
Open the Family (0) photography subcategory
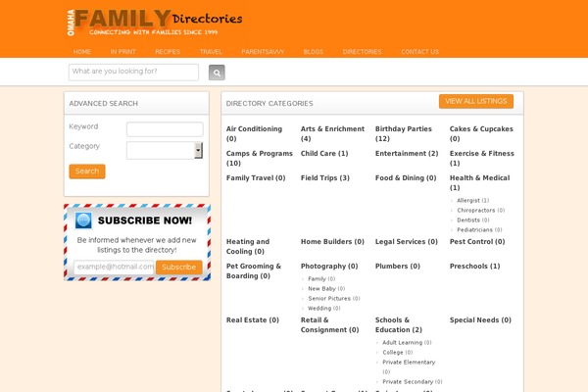click(x=321, y=278)
